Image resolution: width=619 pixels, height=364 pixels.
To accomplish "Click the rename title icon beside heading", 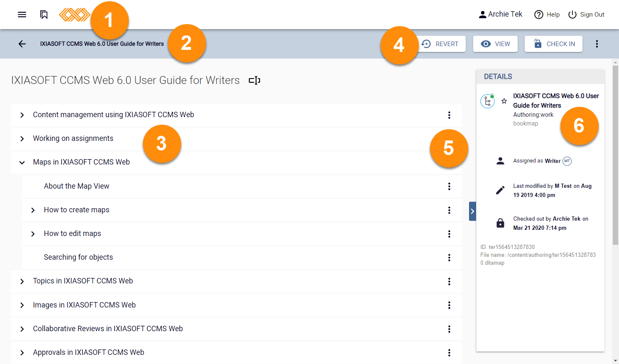I will 254,80.
